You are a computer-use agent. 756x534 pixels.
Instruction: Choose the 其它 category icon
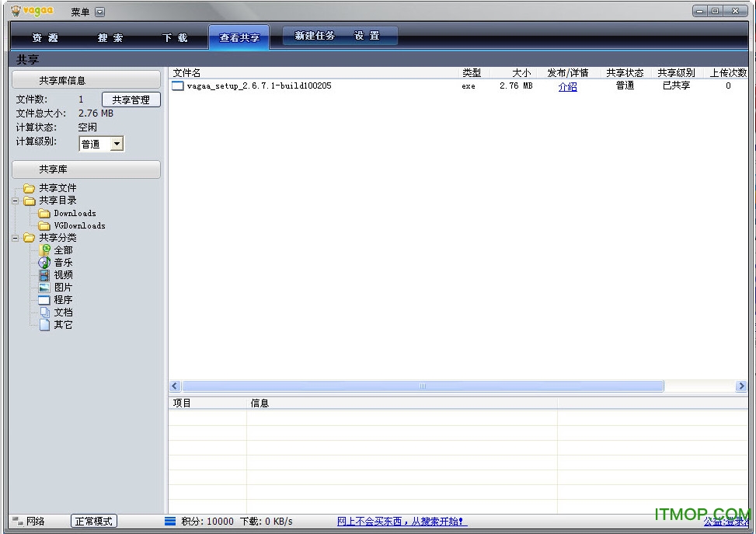(44, 325)
